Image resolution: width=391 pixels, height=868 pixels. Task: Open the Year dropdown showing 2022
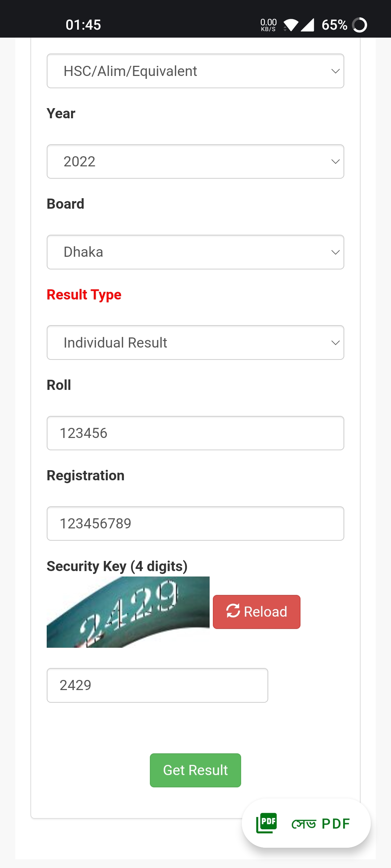click(195, 161)
